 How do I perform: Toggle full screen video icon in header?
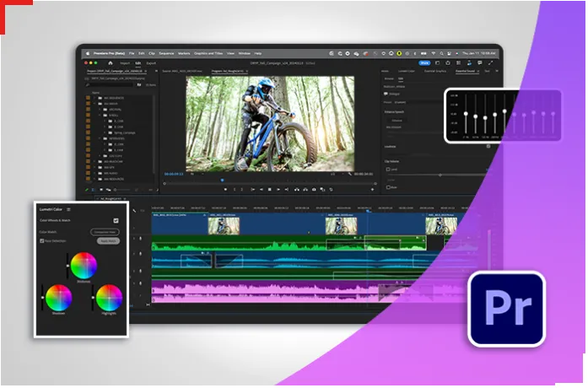click(490, 63)
